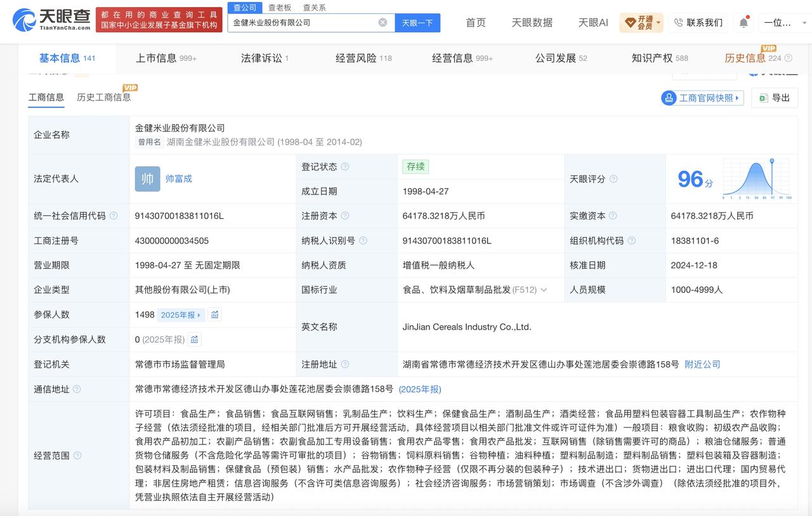Switch to 历史信息 tab

pos(753,58)
